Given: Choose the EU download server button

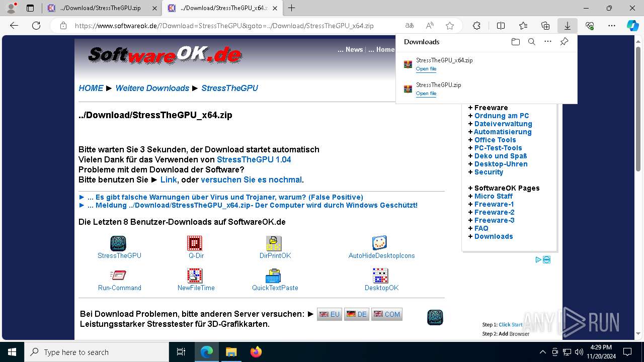Looking at the screenshot, I should tap(330, 314).
